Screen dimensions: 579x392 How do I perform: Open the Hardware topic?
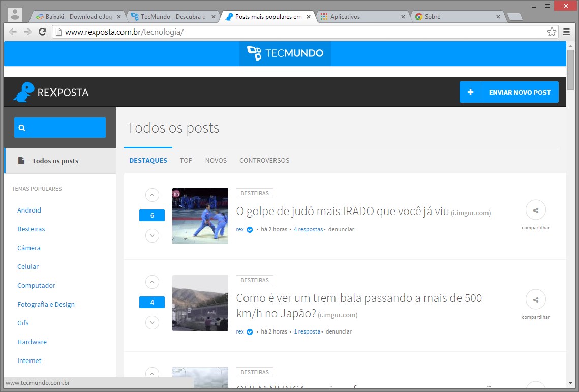pyautogui.click(x=32, y=342)
